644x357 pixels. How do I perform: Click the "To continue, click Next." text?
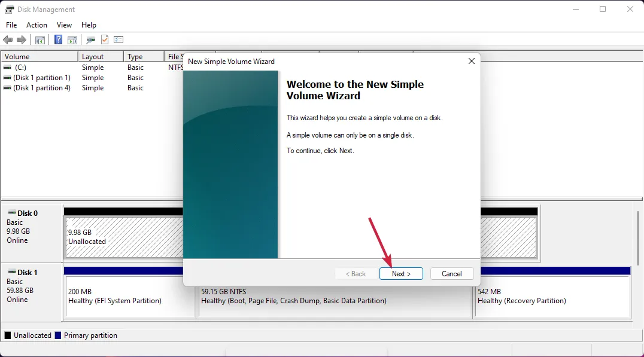[320, 151]
